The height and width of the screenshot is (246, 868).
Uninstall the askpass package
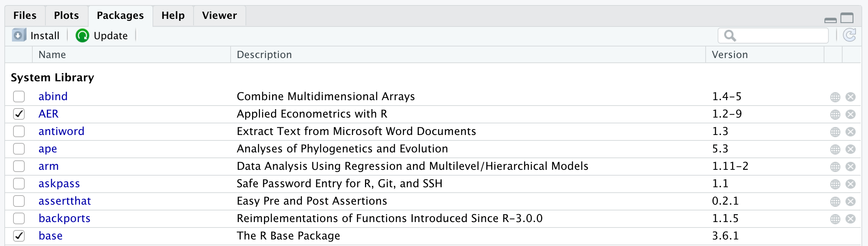point(850,184)
